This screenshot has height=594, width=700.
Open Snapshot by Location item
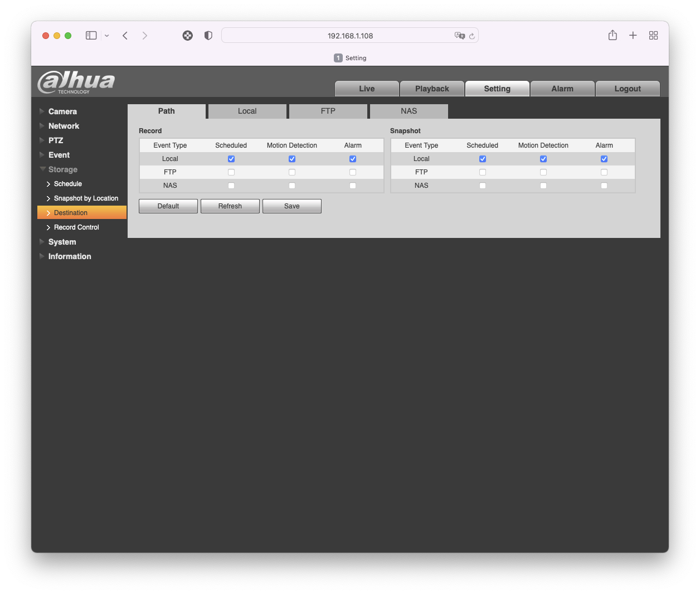tap(86, 198)
